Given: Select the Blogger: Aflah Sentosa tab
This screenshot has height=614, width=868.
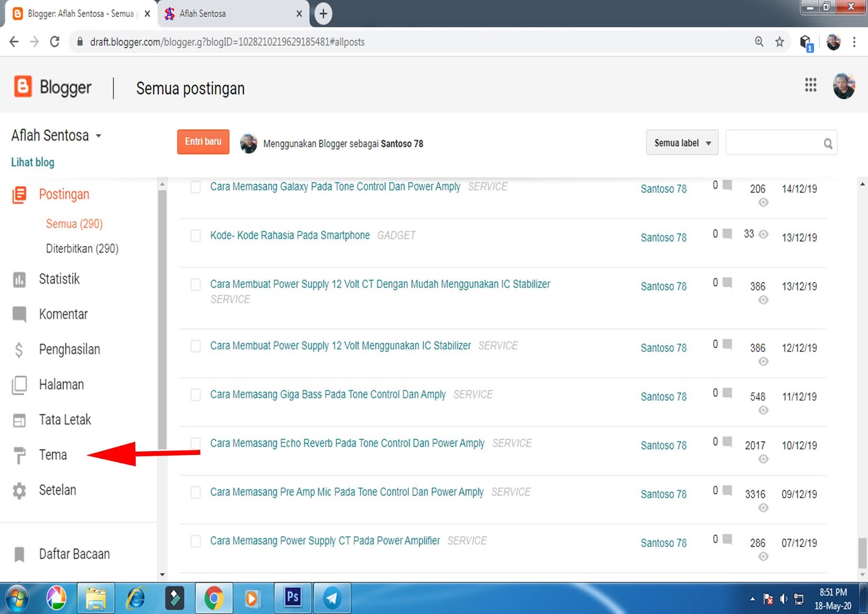Looking at the screenshot, I should pyautogui.click(x=80, y=13).
